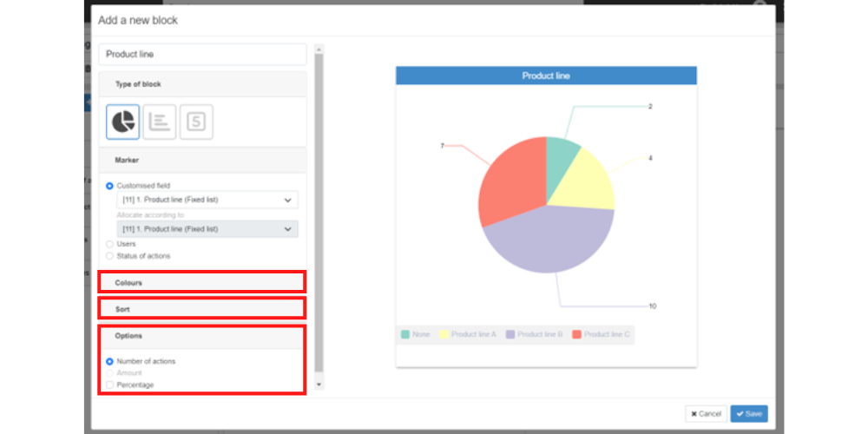Collapse the Options section header
Screen dimensions: 868x434
(x=201, y=336)
